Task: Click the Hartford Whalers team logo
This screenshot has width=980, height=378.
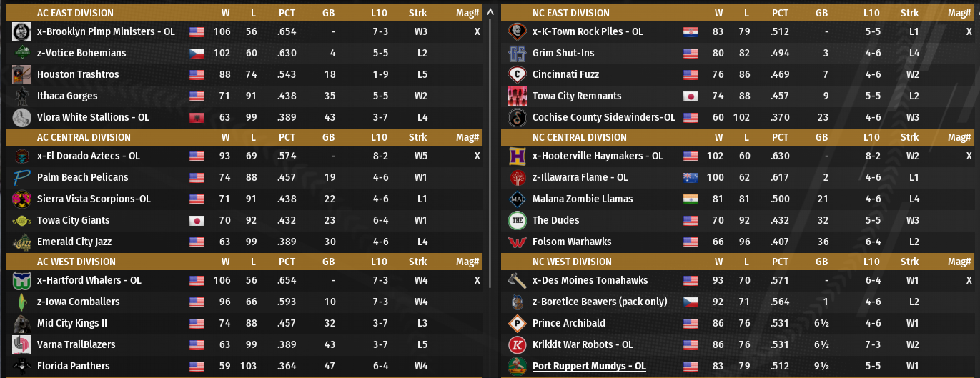Action: click(x=21, y=281)
